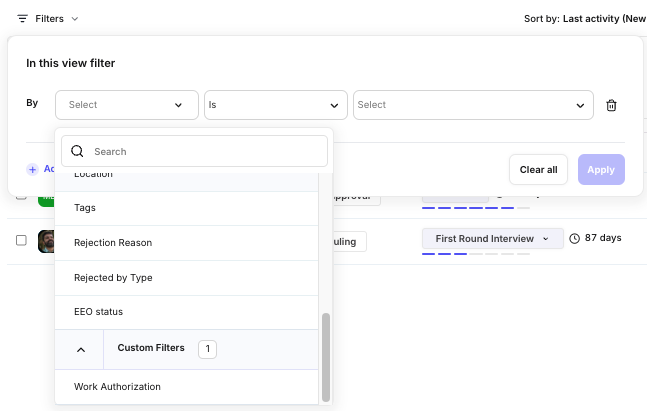Click the plus icon to add filter
The height and width of the screenshot is (411, 647).
coord(32,169)
